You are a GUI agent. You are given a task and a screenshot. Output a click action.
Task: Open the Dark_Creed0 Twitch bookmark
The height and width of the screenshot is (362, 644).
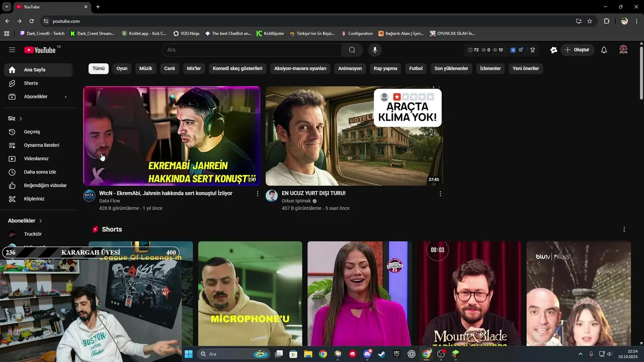tap(42, 34)
